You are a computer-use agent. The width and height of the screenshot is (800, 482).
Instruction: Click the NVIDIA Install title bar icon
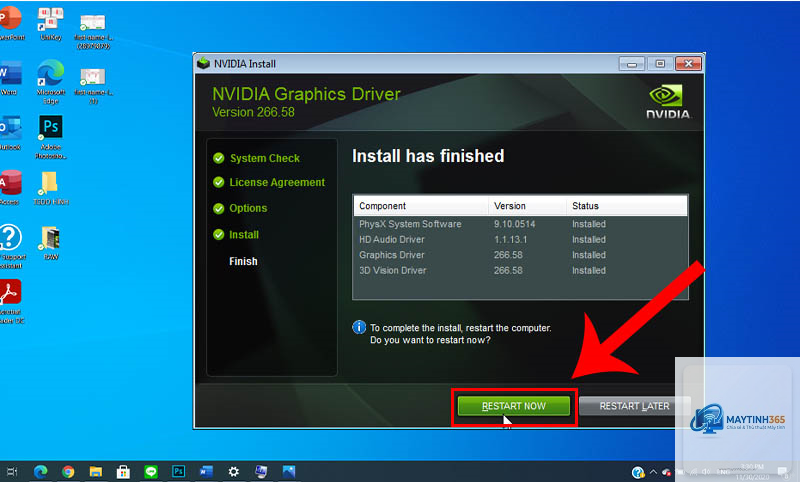point(204,64)
